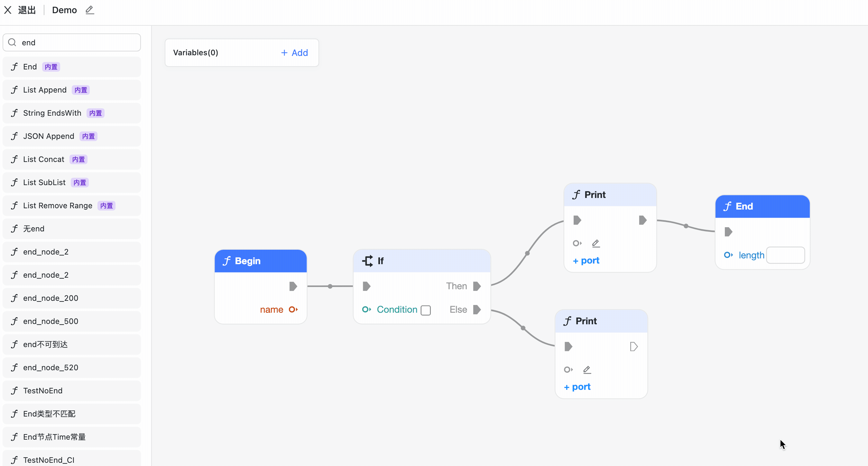Select the End built-in node in the list
Screen dimensions: 868x466
[72, 67]
